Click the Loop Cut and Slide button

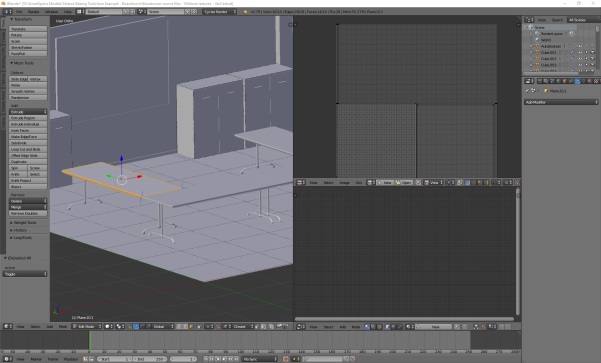point(28,149)
